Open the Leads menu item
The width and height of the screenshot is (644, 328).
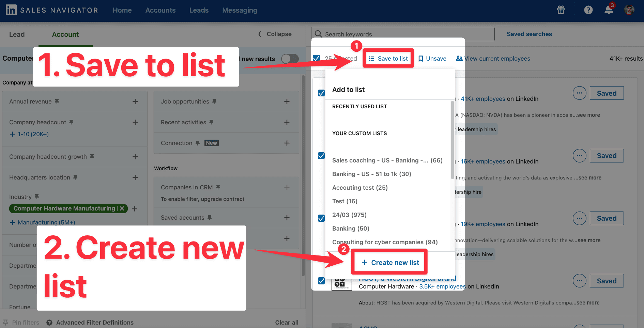coord(199,10)
